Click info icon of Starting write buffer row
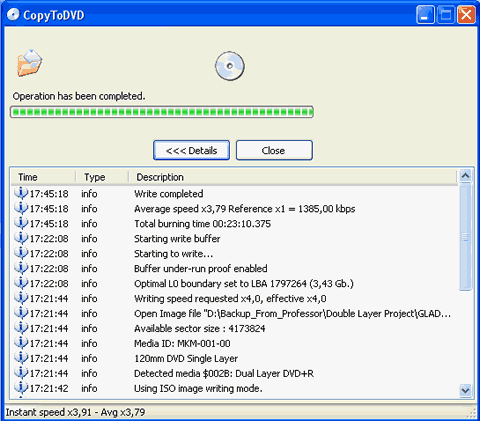The height and width of the screenshot is (421, 480). 21,238
